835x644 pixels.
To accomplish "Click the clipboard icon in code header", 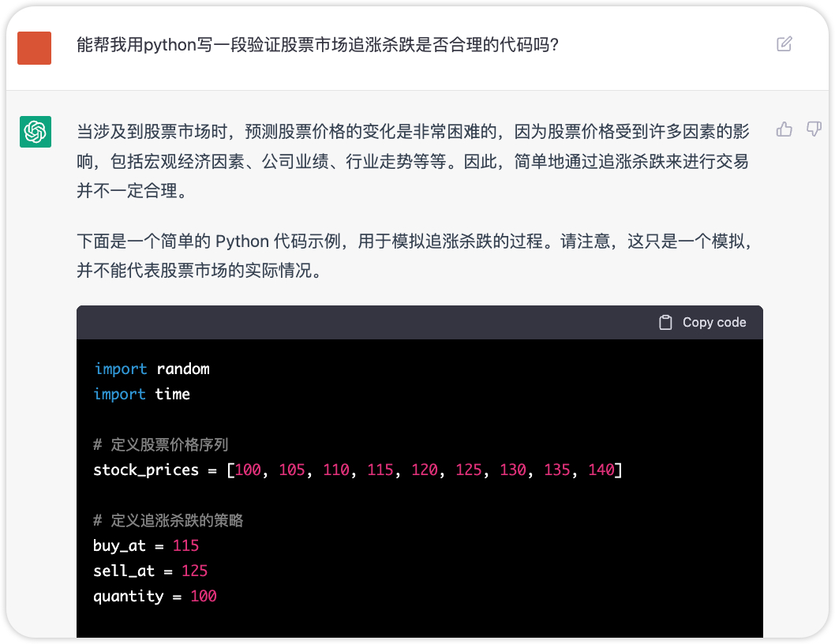I will pos(665,322).
